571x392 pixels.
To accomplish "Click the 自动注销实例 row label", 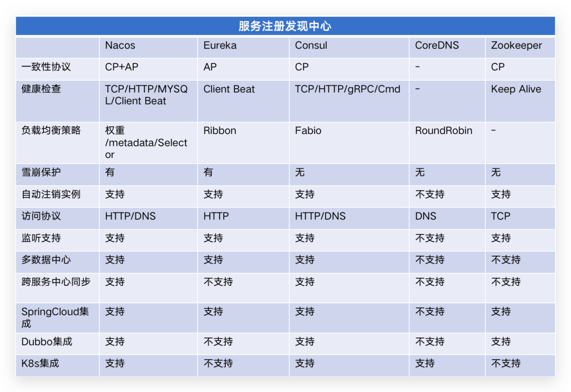I will pyautogui.click(x=51, y=194).
